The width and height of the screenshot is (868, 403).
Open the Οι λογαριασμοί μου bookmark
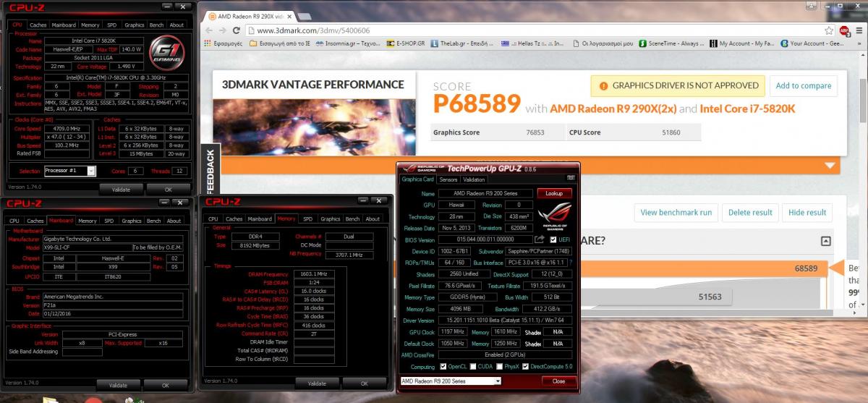coord(602,43)
